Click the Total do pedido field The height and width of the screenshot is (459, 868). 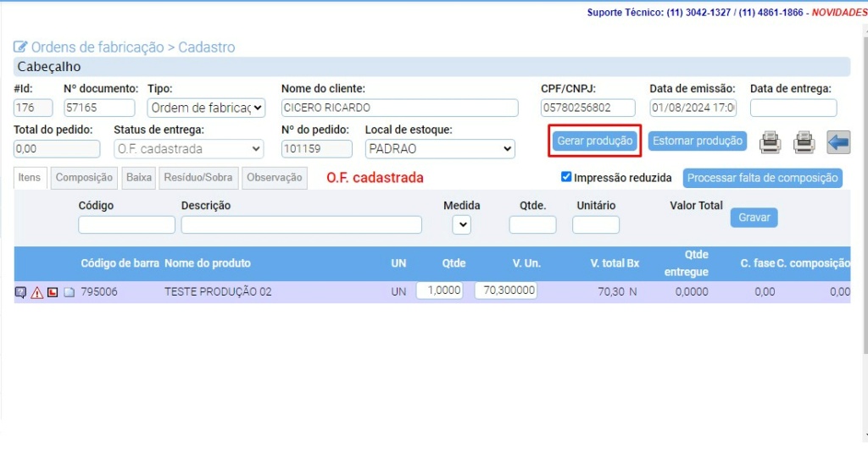[57, 149]
